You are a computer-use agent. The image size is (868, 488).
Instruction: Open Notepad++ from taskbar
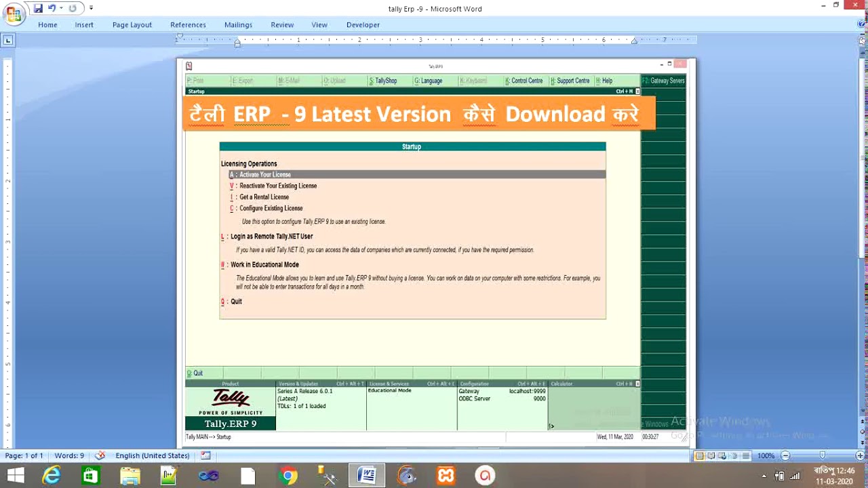[169, 476]
